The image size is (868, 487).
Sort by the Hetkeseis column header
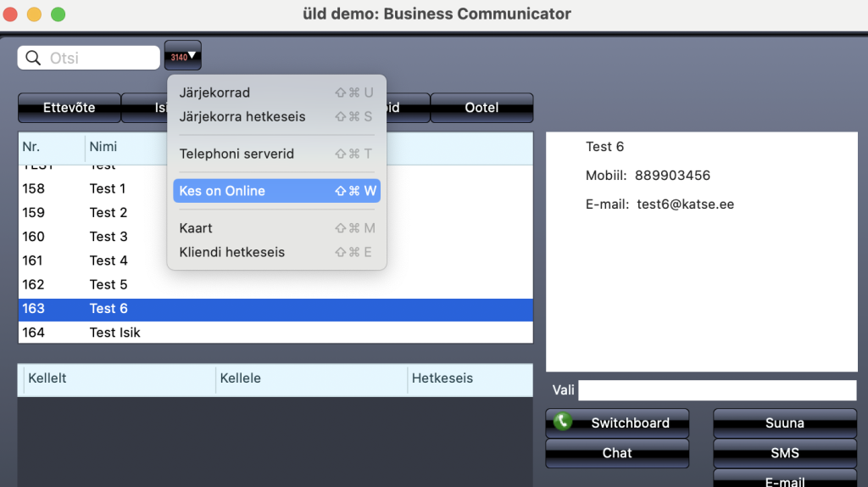coord(442,378)
